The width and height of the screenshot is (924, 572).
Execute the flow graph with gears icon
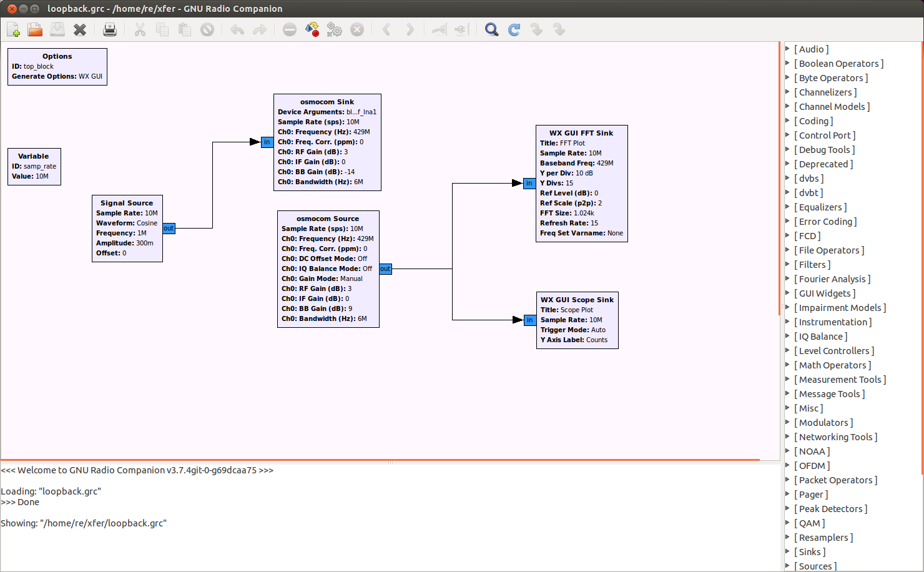[x=335, y=29]
